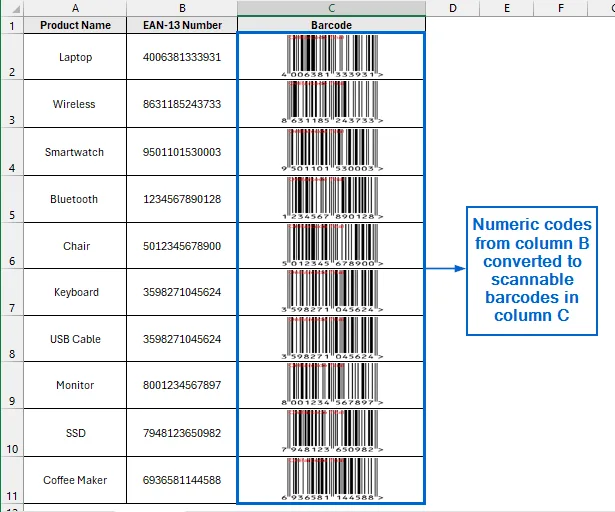Select the Monitor cell

(75, 385)
